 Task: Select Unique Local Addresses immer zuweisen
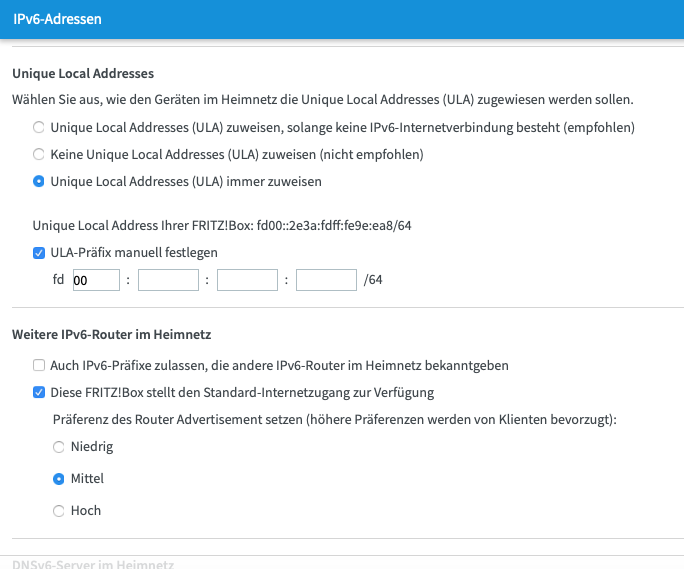39,182
